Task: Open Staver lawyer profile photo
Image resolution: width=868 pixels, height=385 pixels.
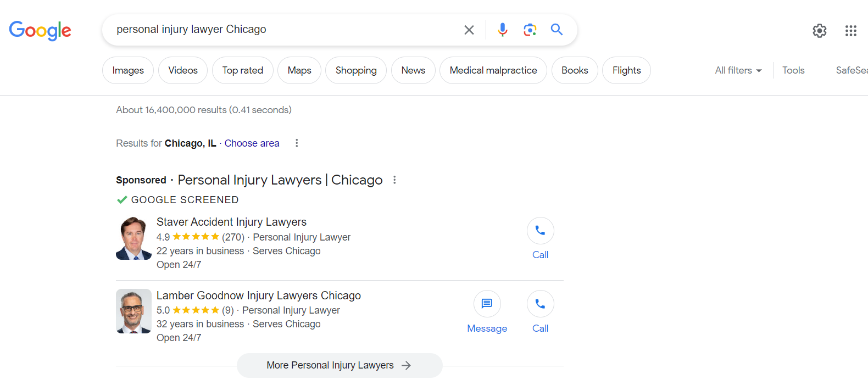Action: pyautogui.click(x=133, y=238)
